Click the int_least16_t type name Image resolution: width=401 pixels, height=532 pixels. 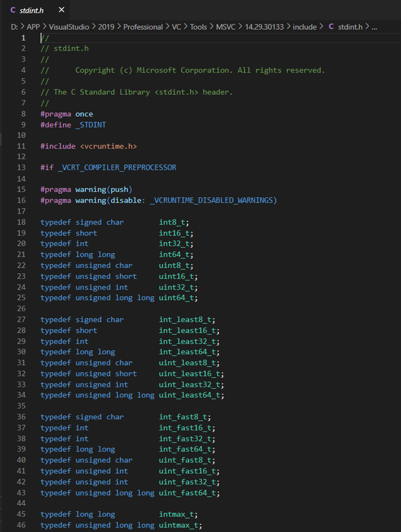coord(187,331)
